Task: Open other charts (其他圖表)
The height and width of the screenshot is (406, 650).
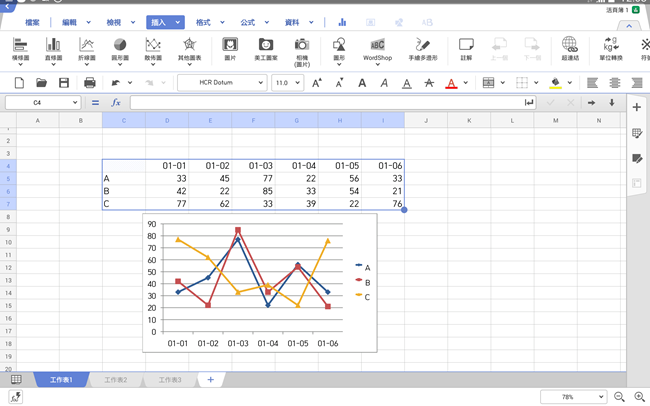Action: point(189,50)
